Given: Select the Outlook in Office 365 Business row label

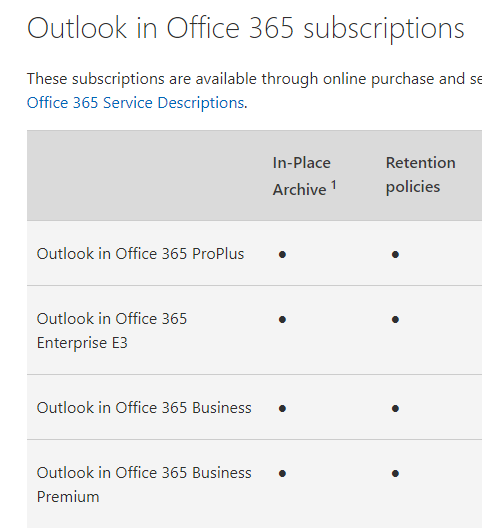Looking at the screenshot, I should click(x=144, y=407).
